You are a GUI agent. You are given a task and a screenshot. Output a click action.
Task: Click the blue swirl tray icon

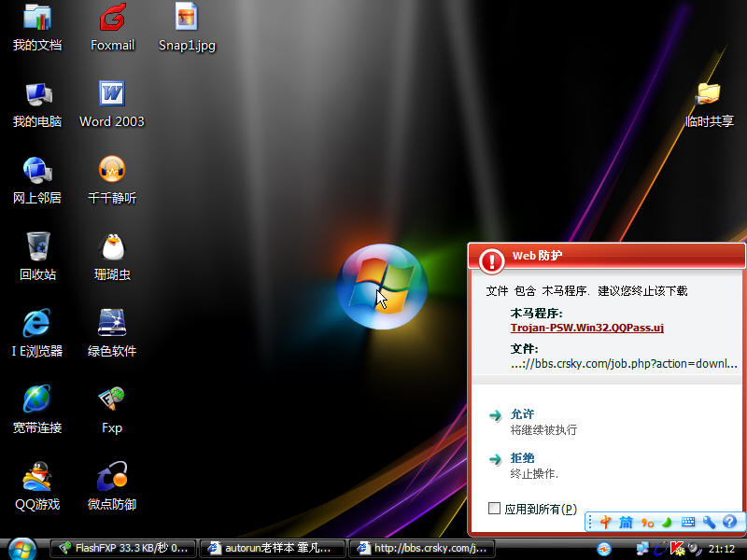point(660,549)
